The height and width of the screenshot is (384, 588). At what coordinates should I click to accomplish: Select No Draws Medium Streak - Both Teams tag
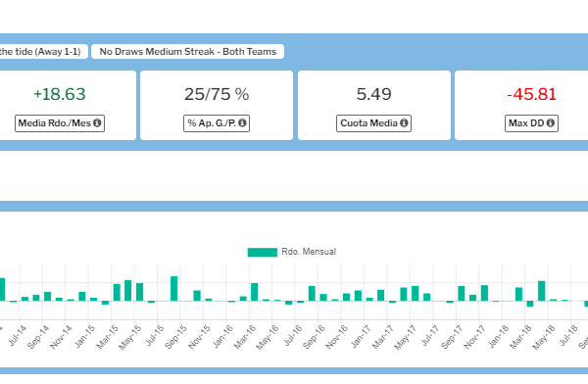[x=187, y=51]
